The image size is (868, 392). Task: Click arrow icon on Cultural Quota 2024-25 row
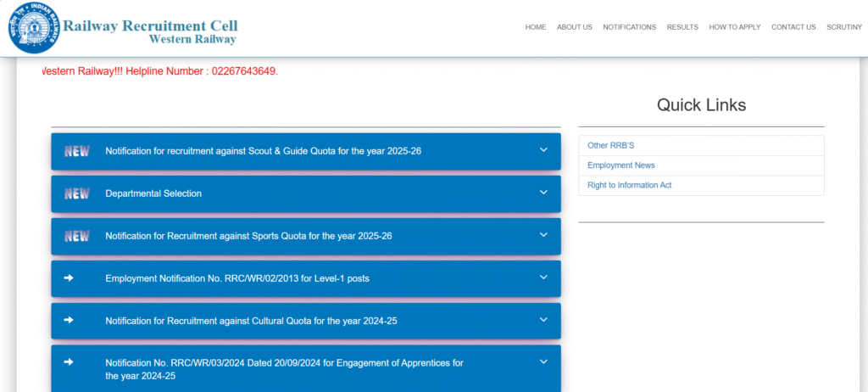click(x=69, y=320)
